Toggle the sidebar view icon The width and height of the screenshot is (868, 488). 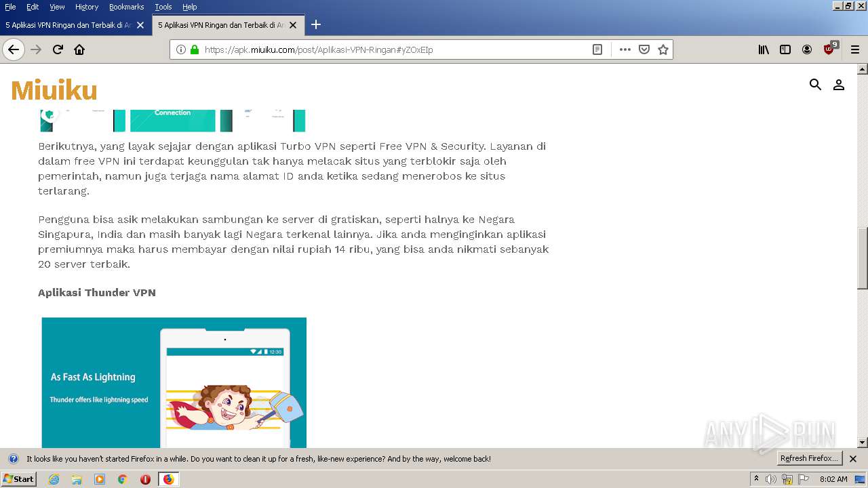point(785,49)
